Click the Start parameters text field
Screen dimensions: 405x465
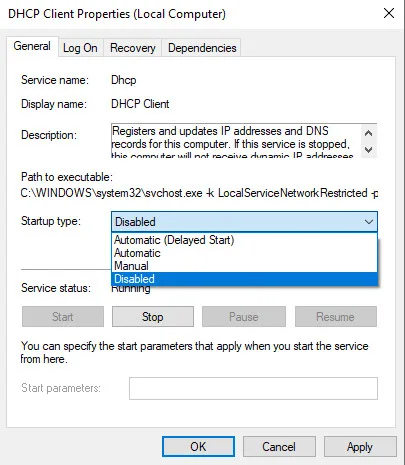[253, 388]
